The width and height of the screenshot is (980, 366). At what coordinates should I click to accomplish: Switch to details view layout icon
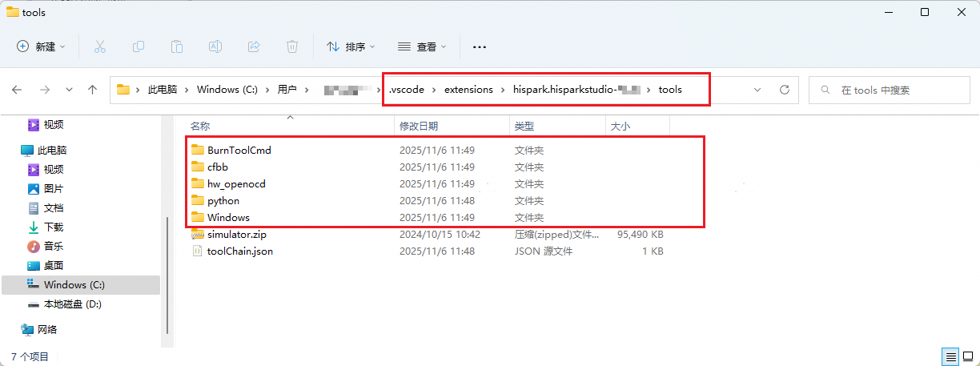950,356
